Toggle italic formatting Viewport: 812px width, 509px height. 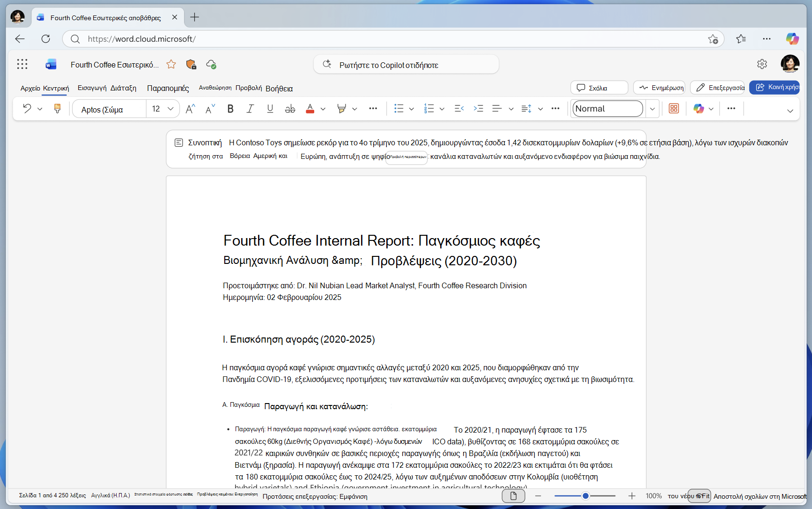point(250,109)
